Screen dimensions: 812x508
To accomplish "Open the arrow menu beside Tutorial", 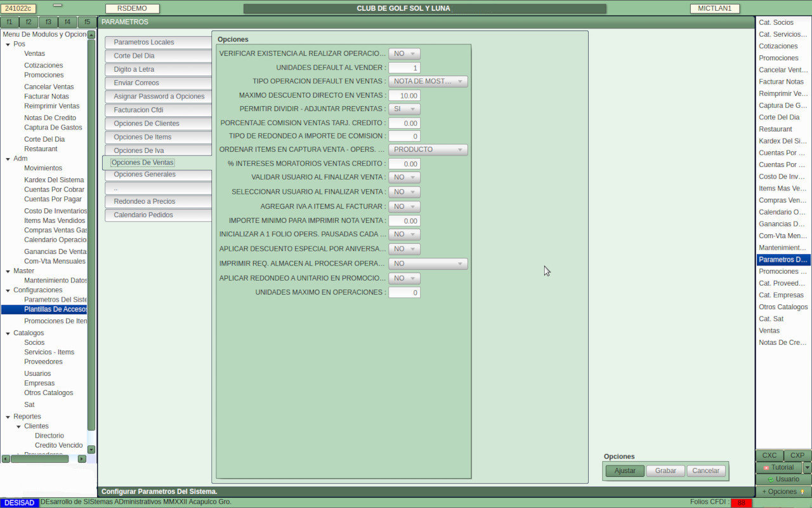I will point(807,467).
